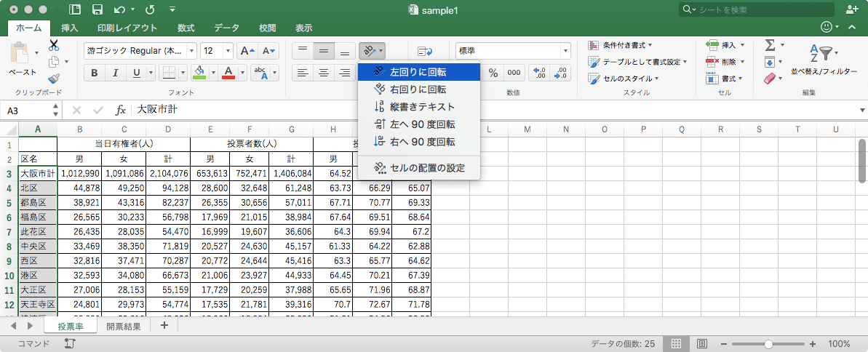
Task: Open the number format 標準 dropdown
Action: coord(565,51)
